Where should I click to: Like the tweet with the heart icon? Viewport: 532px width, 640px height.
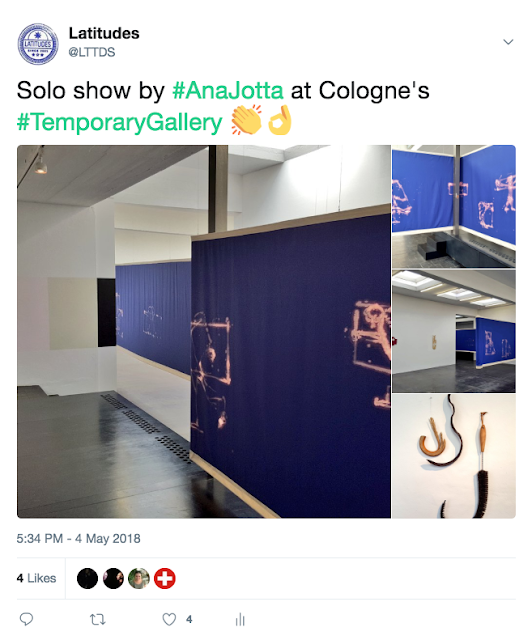pyautogui.click(x=169, y=619)
